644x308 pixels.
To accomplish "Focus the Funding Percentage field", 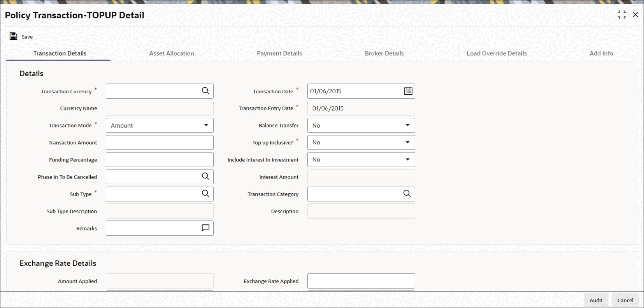I will 160,159.
